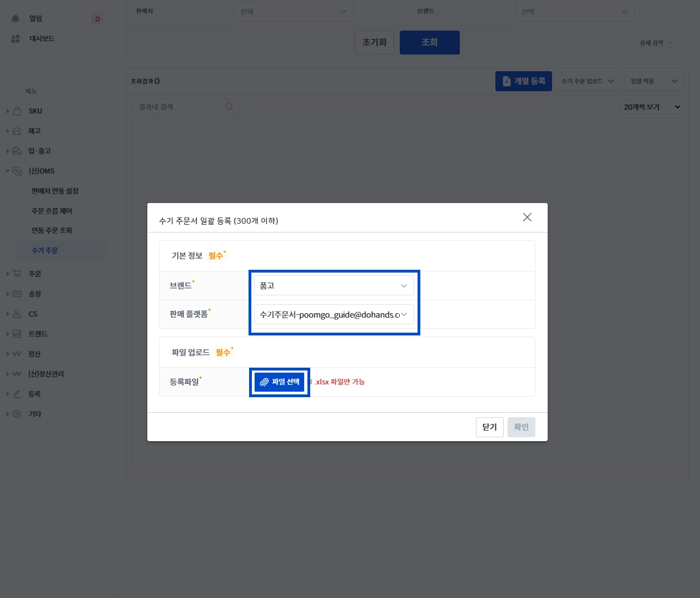Image resolution: width=700 pixels, height=598 pixels.
Task: Open the 일괄 적용 dropdown
Action: click(653, 81)
